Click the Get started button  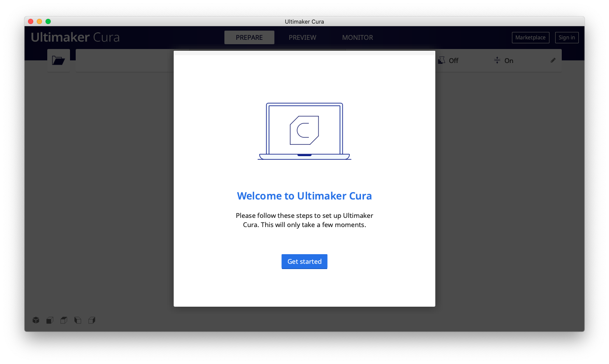coord(304,261)
